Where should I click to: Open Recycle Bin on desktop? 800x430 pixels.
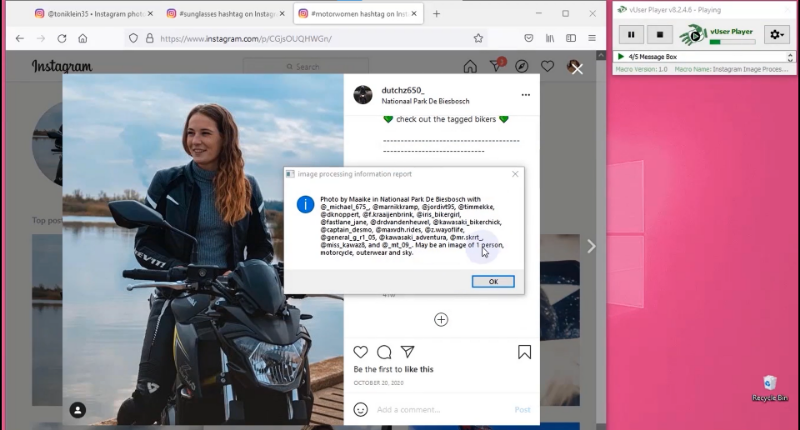pos(770,388)
